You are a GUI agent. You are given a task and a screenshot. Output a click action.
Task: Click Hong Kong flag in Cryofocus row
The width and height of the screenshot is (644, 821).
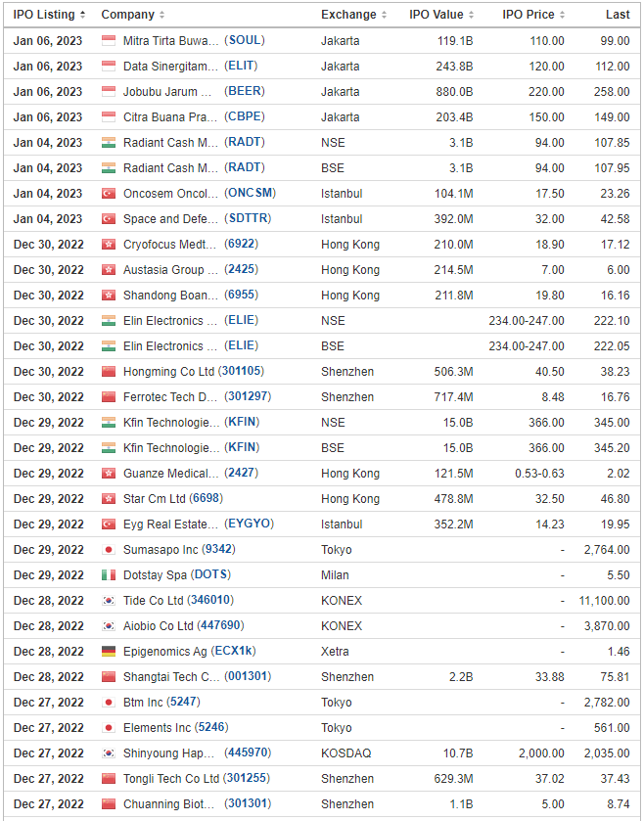click(109, 245)
